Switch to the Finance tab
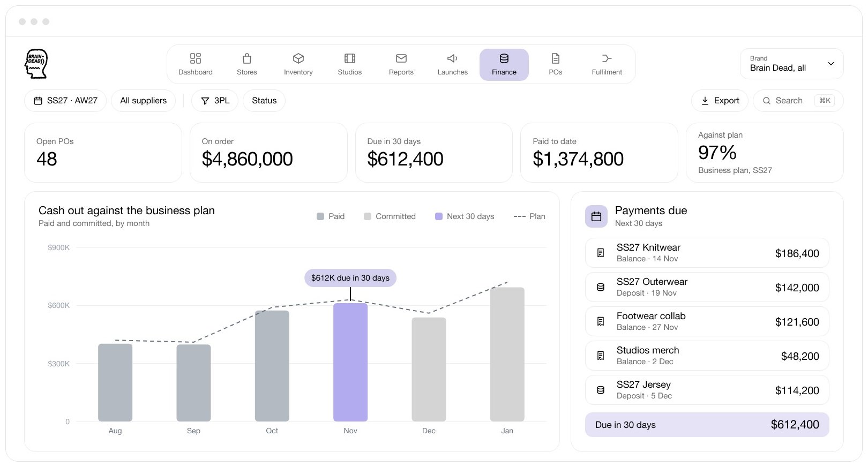This screenshot has width=868, height=467. (504, 65)
